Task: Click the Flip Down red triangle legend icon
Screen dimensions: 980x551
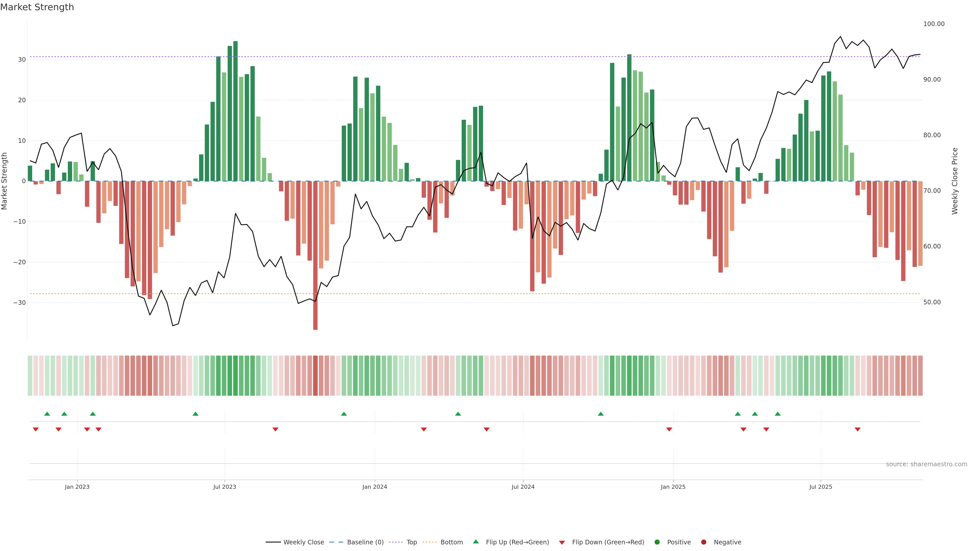Action: [562, 542]
